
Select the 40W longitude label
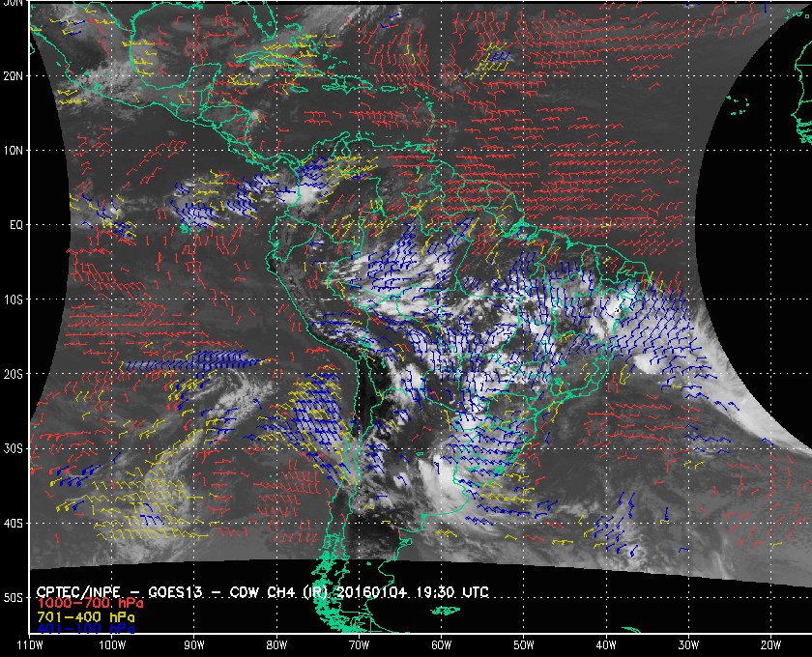(x=606, y=645)
